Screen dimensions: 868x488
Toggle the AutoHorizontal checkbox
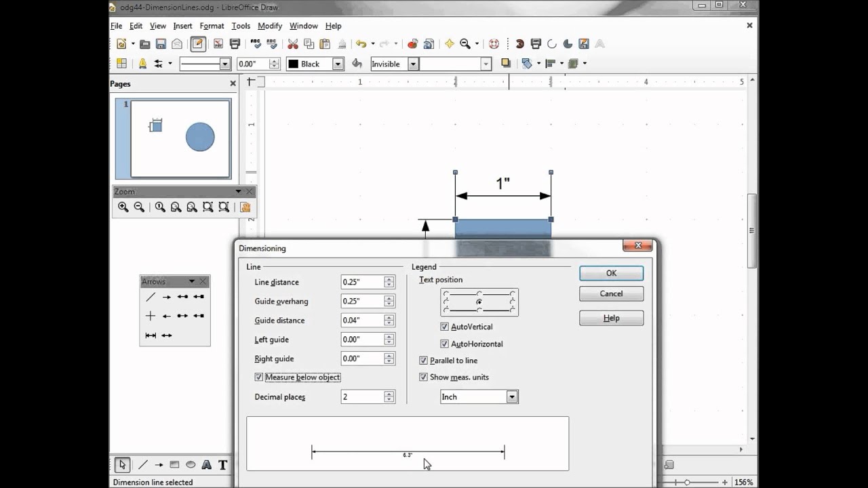(x=445, y=344)
